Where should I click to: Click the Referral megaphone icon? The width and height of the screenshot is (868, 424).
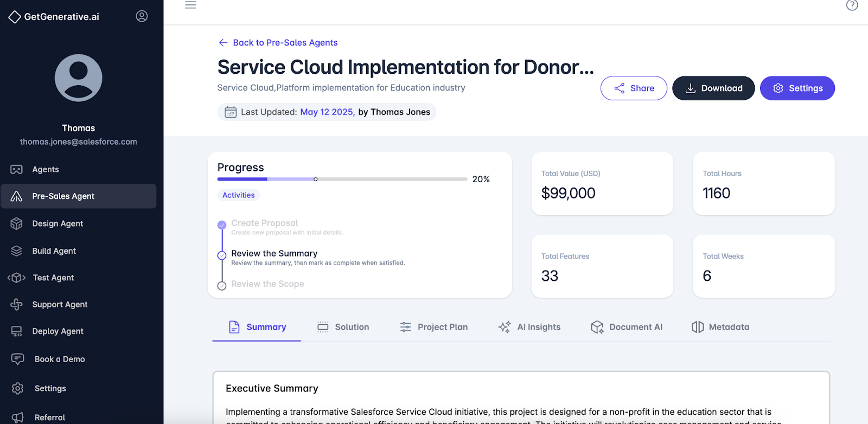click(18, 417)
